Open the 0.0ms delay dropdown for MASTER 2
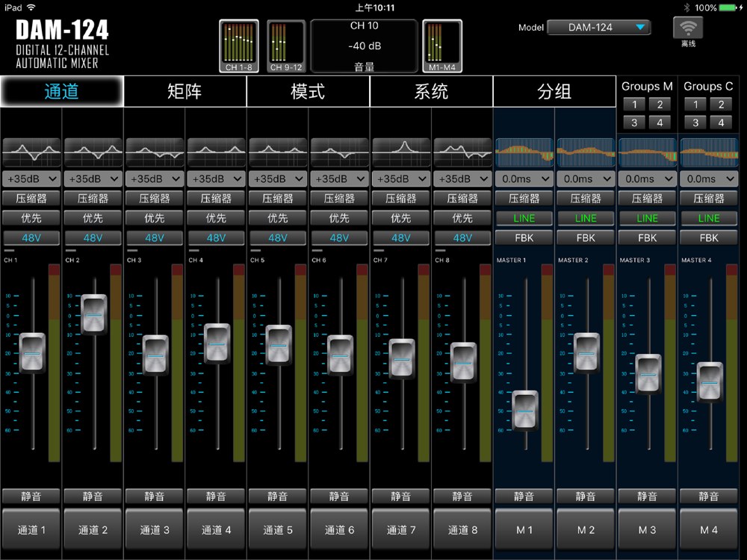Screen dimensions: 747x560 click(x=586, y=179)
